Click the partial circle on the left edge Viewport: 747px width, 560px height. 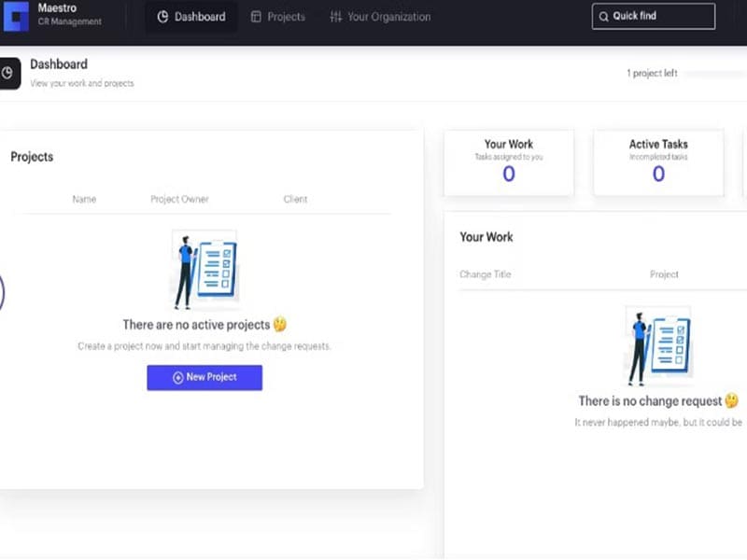click(x=2, y=293)
